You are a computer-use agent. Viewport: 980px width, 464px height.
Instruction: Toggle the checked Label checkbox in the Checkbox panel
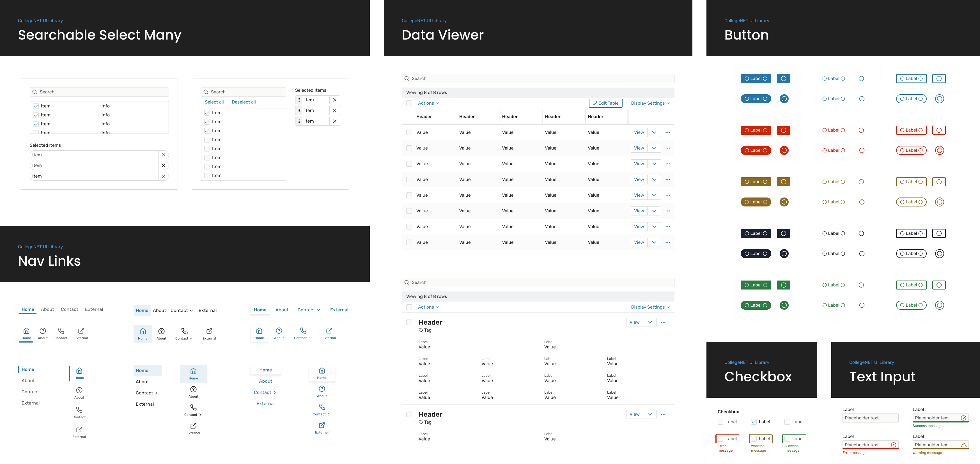754,422
